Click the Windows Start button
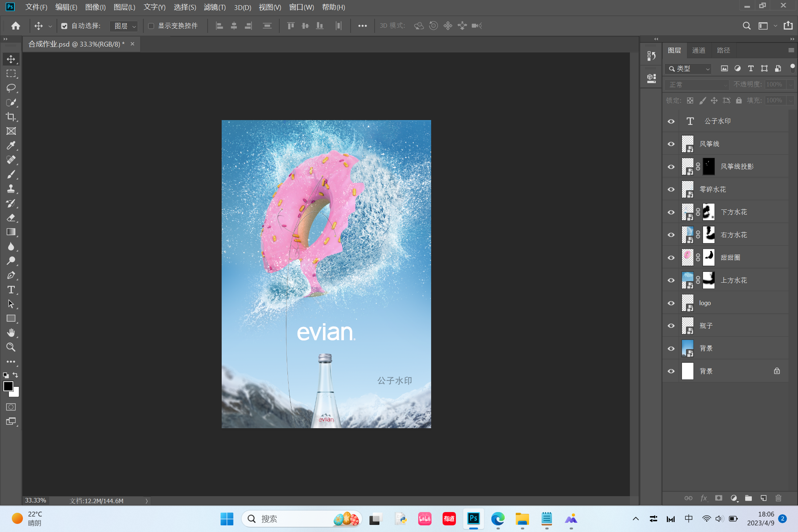This screenshot has width=798, height=532. click(227, 519)
